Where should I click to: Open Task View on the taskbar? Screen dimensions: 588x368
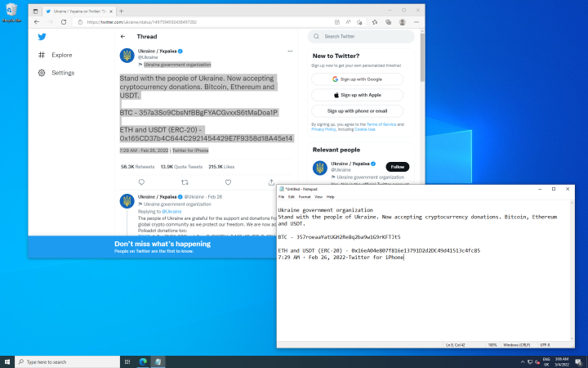(x=127, y=362)
